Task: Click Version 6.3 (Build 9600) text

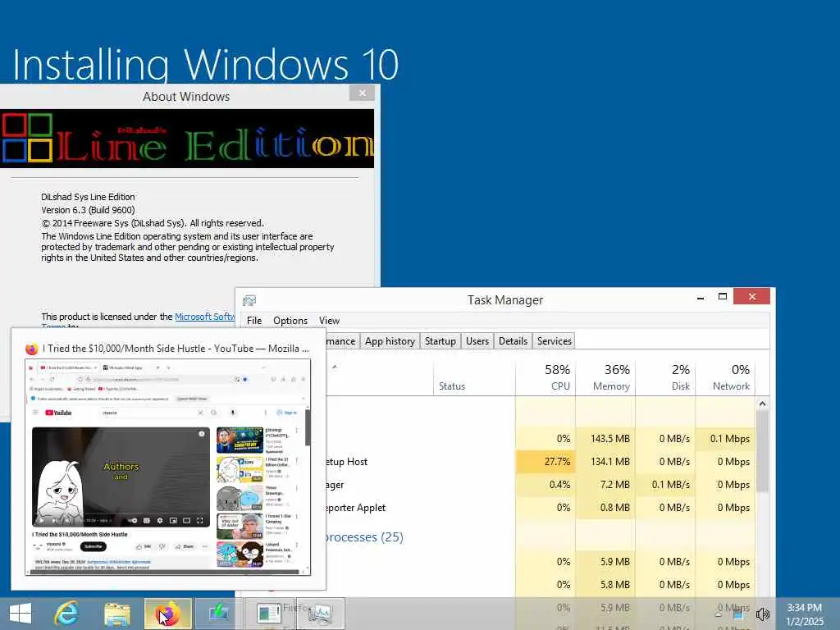Action: (x=88, y=210)
